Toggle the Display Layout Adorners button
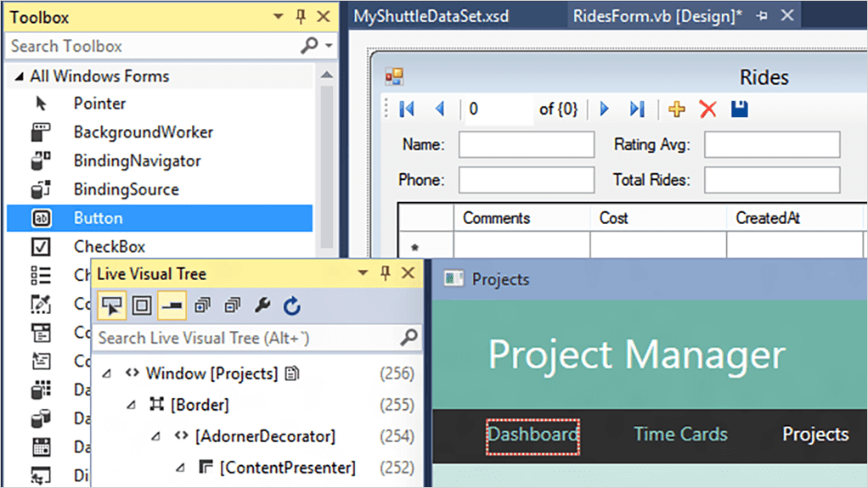This screenshot has width=868, height=488. pos(142,306)
